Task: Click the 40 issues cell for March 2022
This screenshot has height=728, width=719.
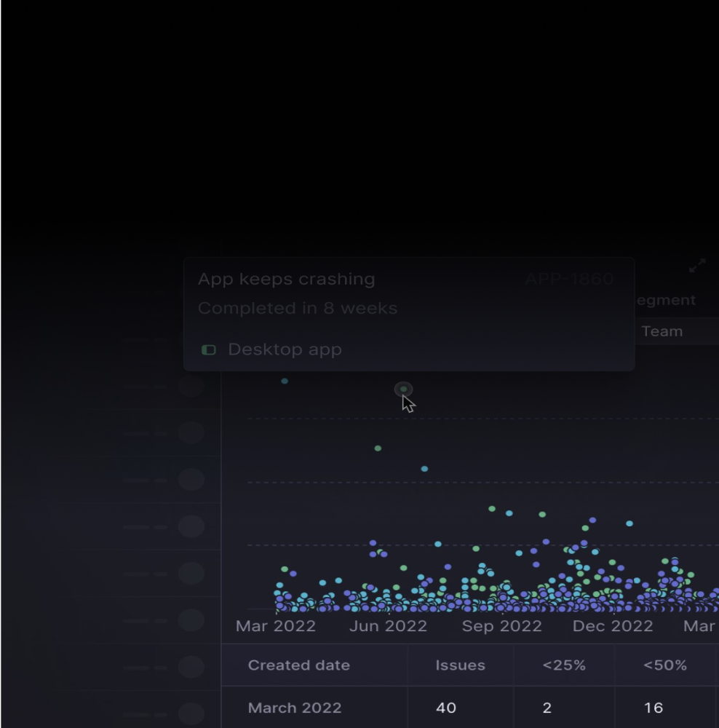Action: coord(445,708)
